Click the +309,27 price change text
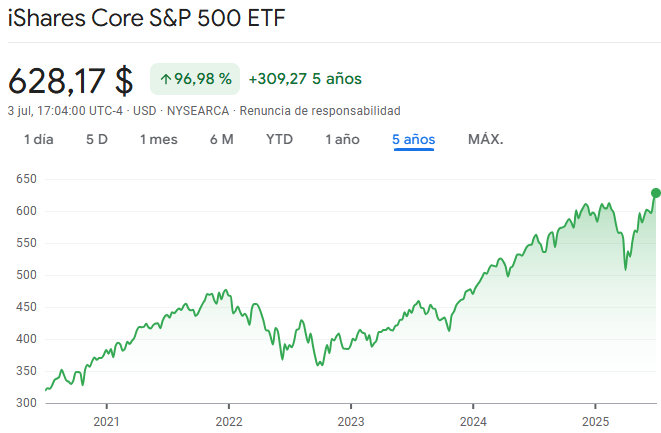This screenshot has height=433, width=661. [277, 79]
